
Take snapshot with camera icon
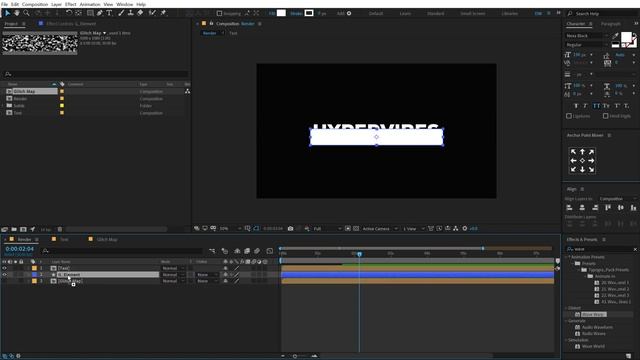[x=291, y=229]
